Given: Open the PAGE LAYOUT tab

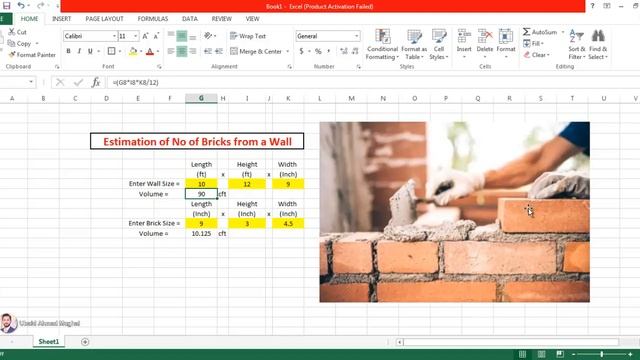Looking at the screenshot, I should 104,19.
